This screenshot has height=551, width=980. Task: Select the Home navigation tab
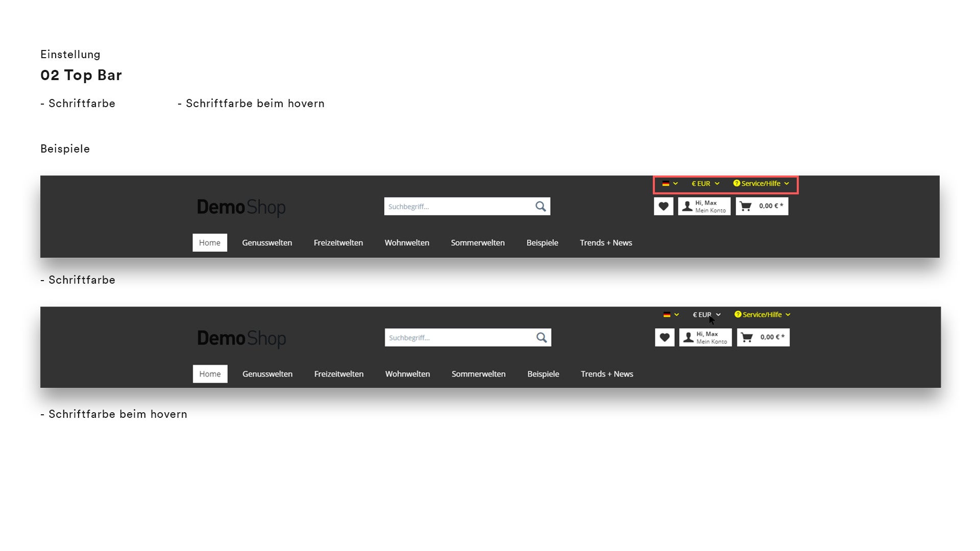coord(209,242)
